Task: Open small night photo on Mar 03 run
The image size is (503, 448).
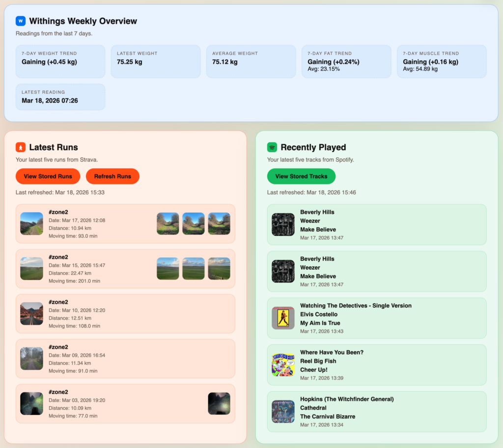Action: click(x=219, y=403)
